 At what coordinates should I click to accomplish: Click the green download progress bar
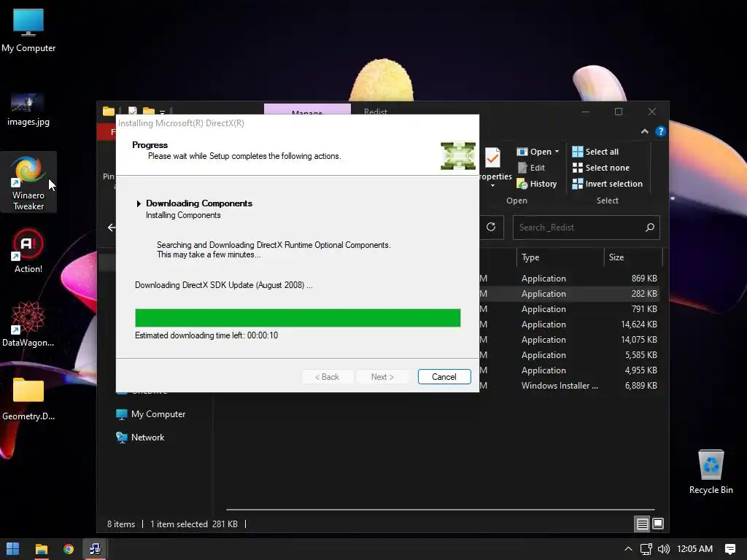298,318
